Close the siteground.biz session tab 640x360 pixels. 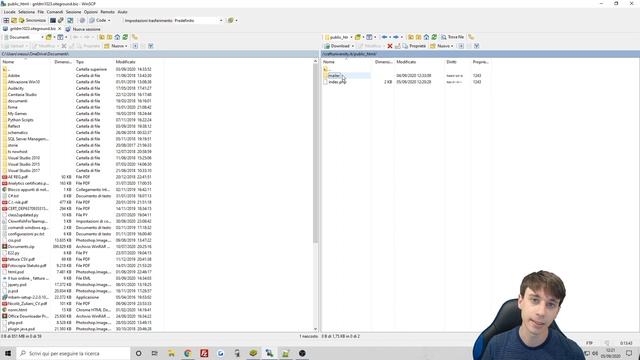pos(60,29)
